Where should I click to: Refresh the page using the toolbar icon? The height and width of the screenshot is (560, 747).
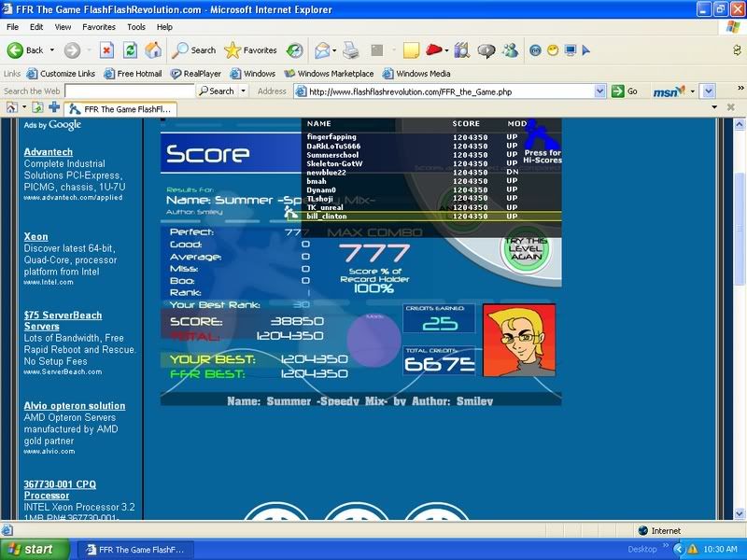(x=131, y=50)
